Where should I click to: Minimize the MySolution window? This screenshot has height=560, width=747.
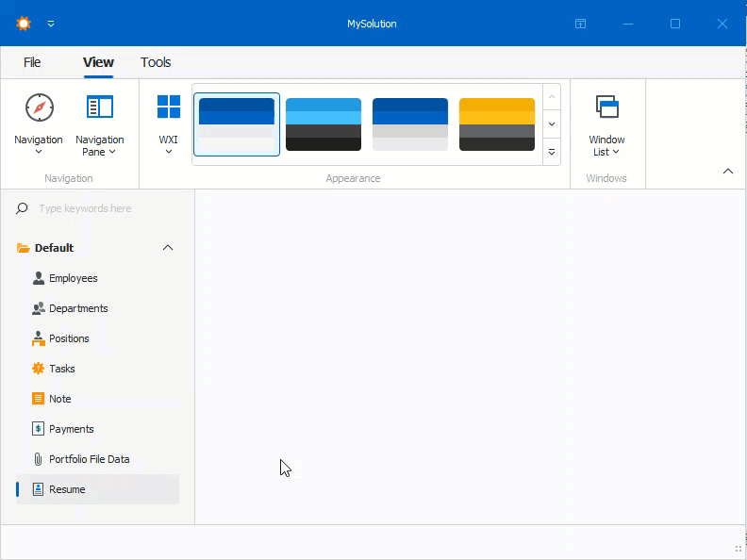(x=628, y=24)
